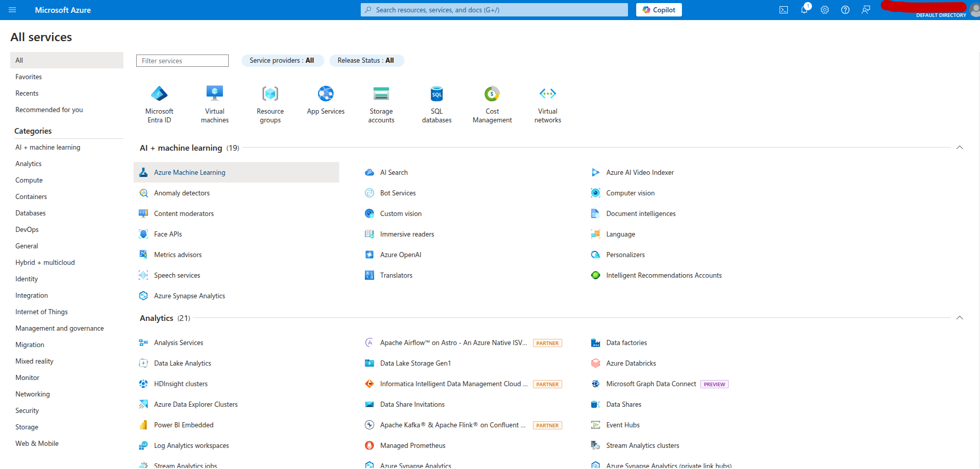The width and height of the screenshot is (980, 469).
Task: Open Log Analytics workspaces link
Action: tap(192, 446)
